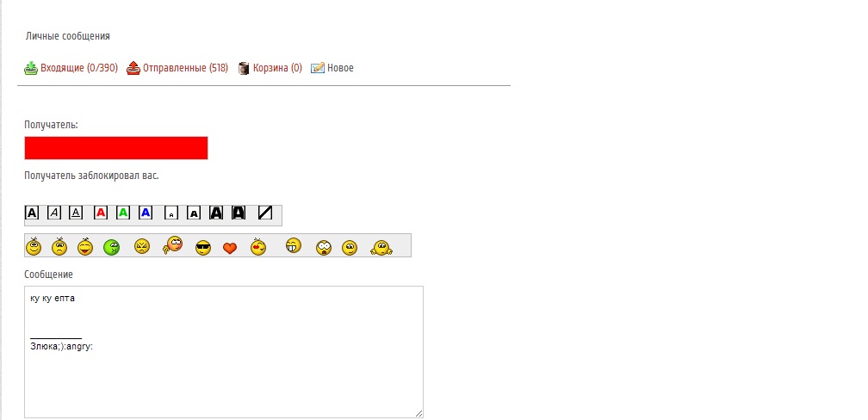The image size is (868, 420).
Task: Click inside the Сообщение text area
Action: [x=224, y=352]
